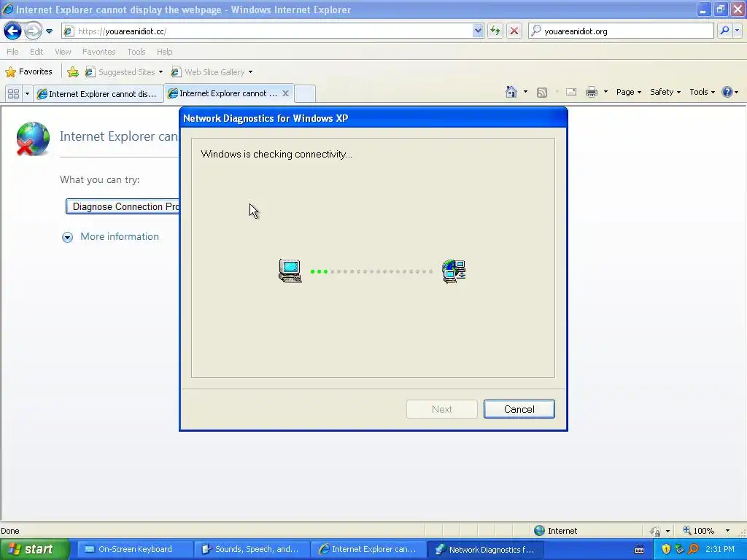Expand the Print options dropdown arrow
This screenshot has height=560, width=747.
point(605,92)
